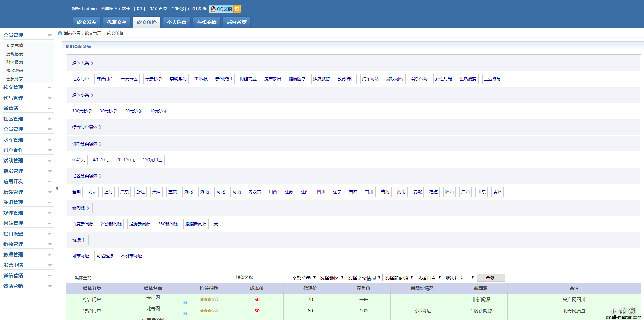Open 我要充值 in the sidebar

(15, 46)
